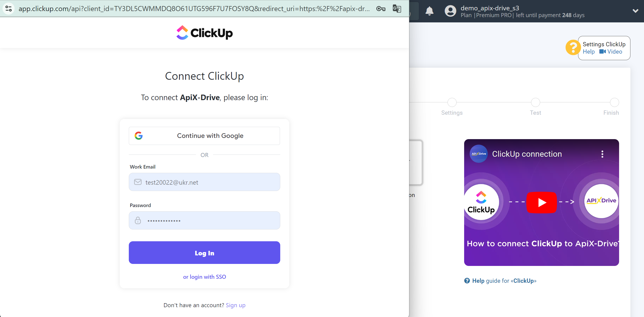Screen dimensions: 644x317
Task: Click the Google 'G' icon button
Action: click(138, 136)
